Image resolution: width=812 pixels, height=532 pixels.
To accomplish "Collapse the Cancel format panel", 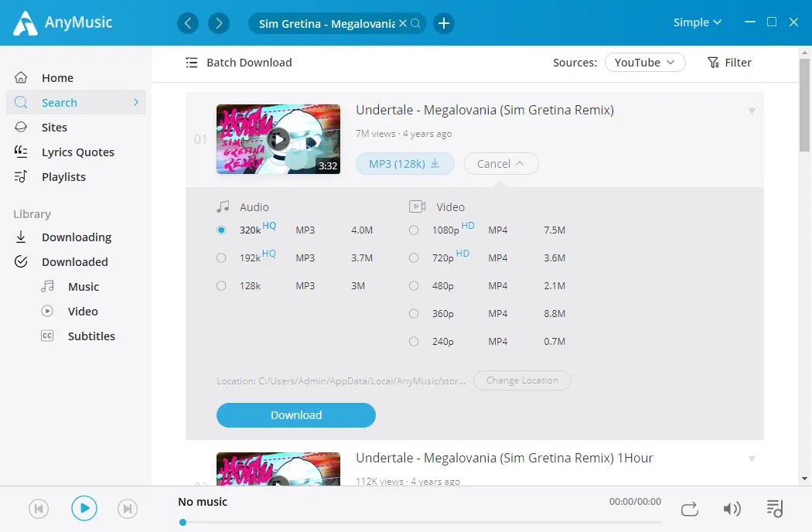I will click(500, 163).
